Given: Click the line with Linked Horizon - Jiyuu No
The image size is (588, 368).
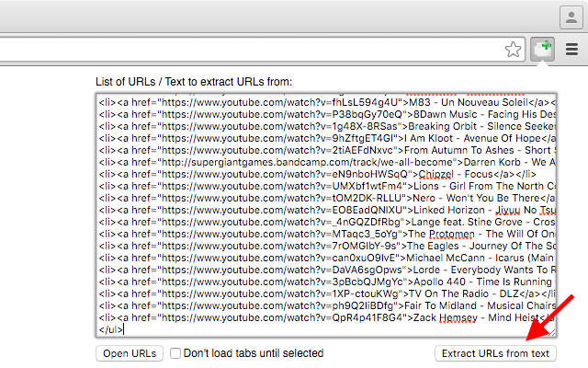Looking at the screenshot, I should [327, 211].
